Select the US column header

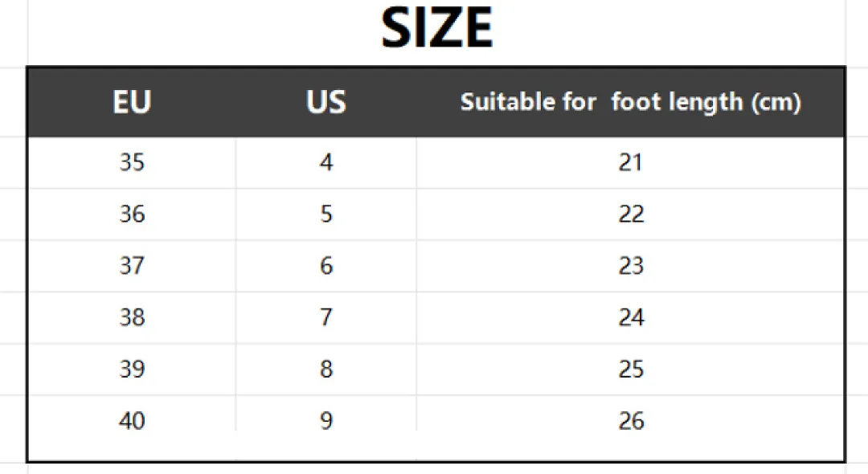pyautogui.click(x=326, y=102)
